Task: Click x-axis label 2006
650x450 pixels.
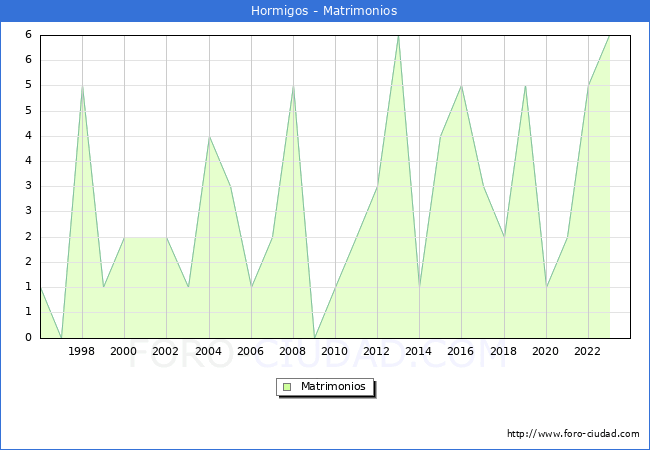Action: 250,351
